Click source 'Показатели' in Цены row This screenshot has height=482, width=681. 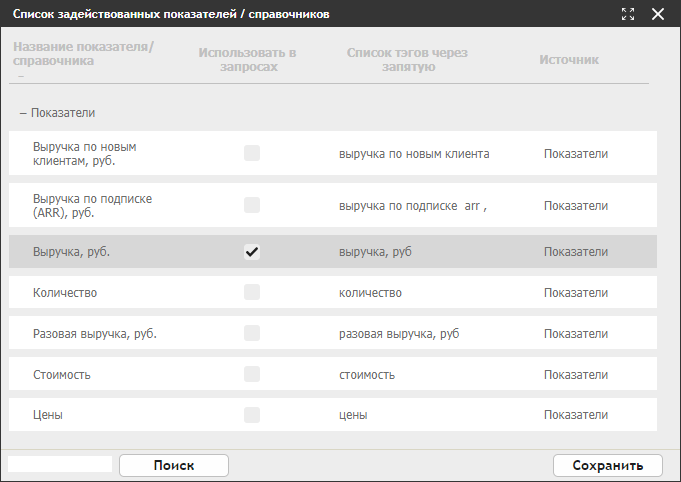(576, 415)
